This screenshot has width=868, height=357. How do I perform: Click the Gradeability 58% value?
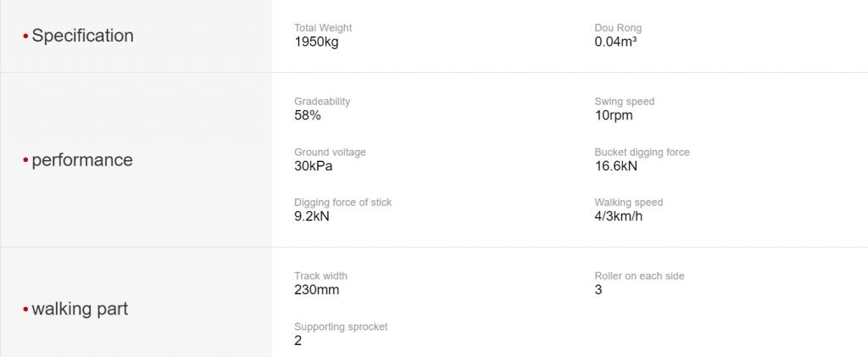pos(307,115)
